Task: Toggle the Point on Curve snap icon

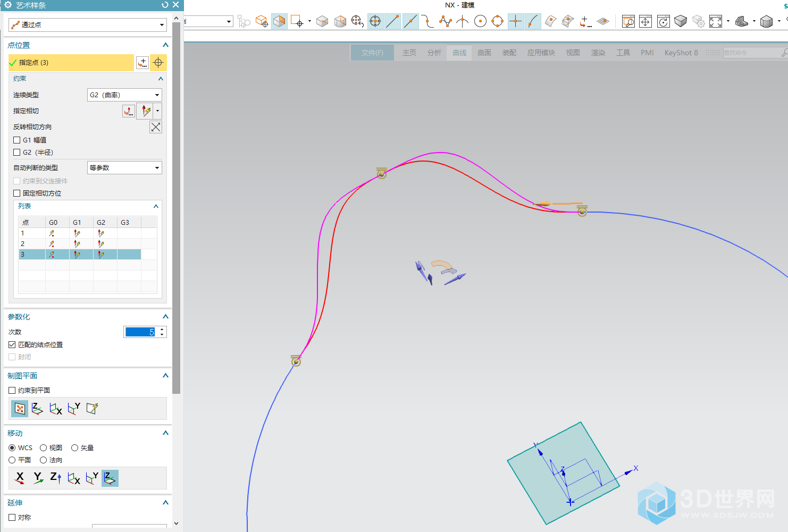Action: (x=533, y=21)
